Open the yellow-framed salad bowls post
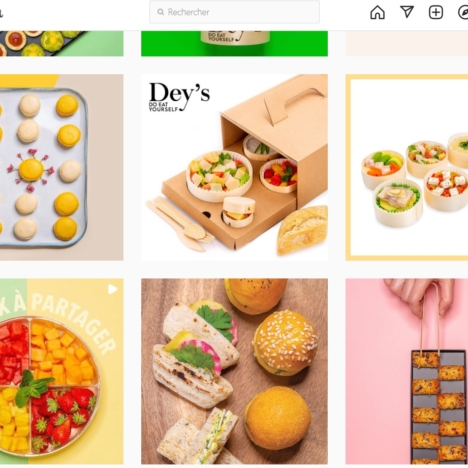 (407, 167)
